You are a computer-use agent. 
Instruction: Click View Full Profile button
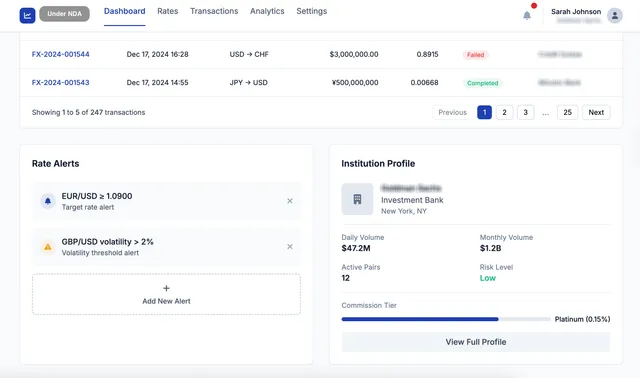pos(476,342)
